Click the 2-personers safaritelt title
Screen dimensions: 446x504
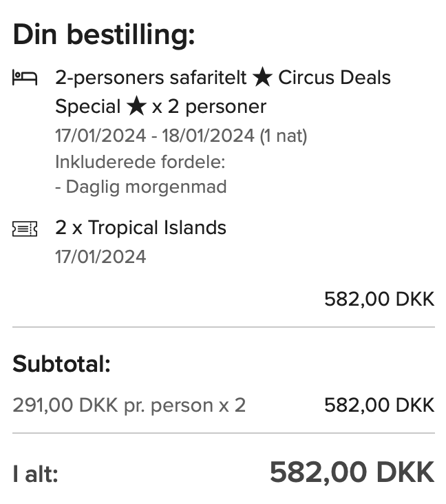coord(151,78)
